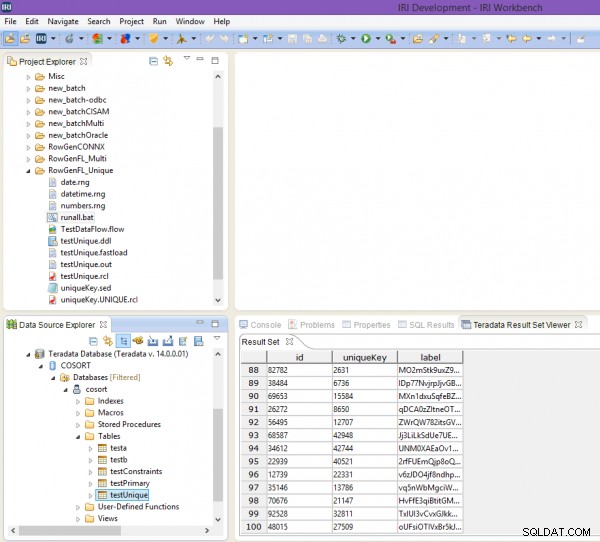Open the Navigate menu

tap(63, 21)
